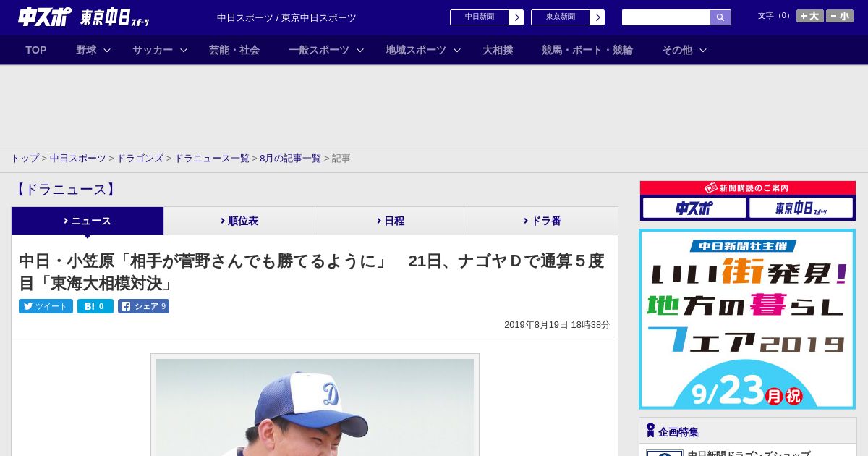Open 芸能・社会 section
This screenshot has height=456, width=868.
point(234,50)
